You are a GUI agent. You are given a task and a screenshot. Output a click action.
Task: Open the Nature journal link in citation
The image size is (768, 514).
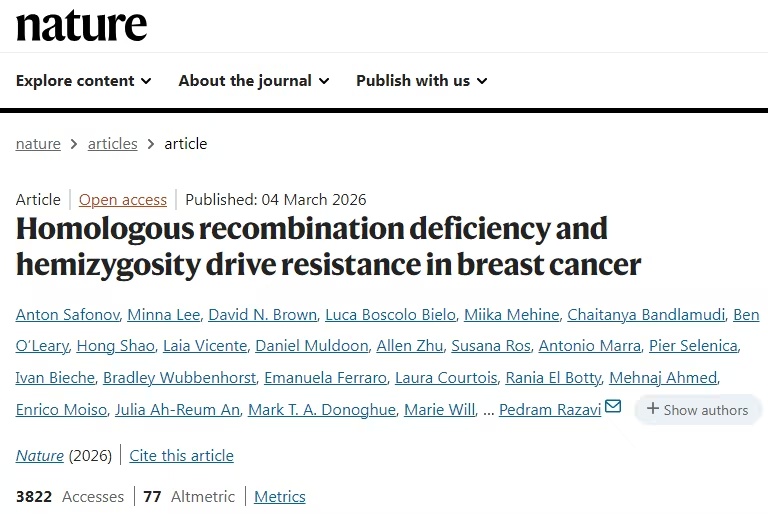(39, 455)
